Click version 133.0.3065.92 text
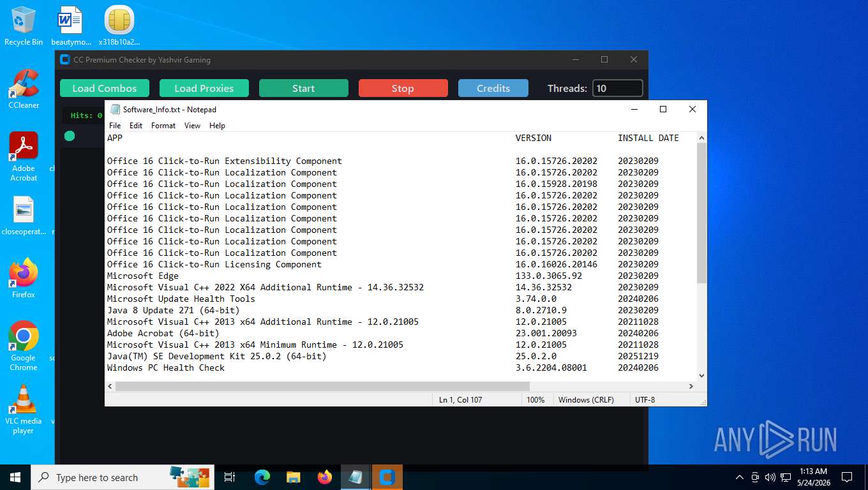 [549, 276]
